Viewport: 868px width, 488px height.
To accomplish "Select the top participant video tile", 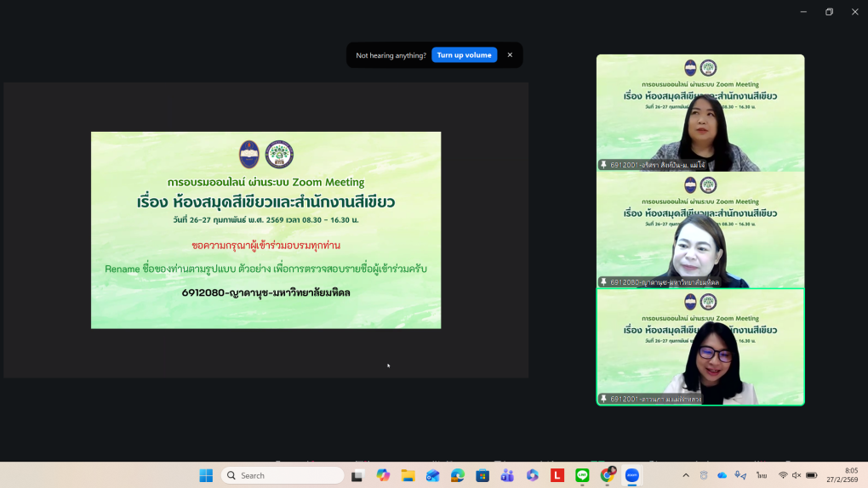I will coord(700,112).
